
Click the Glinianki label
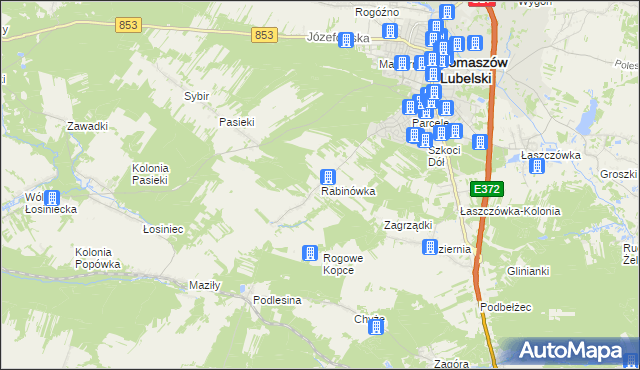(x=528, y=271)
